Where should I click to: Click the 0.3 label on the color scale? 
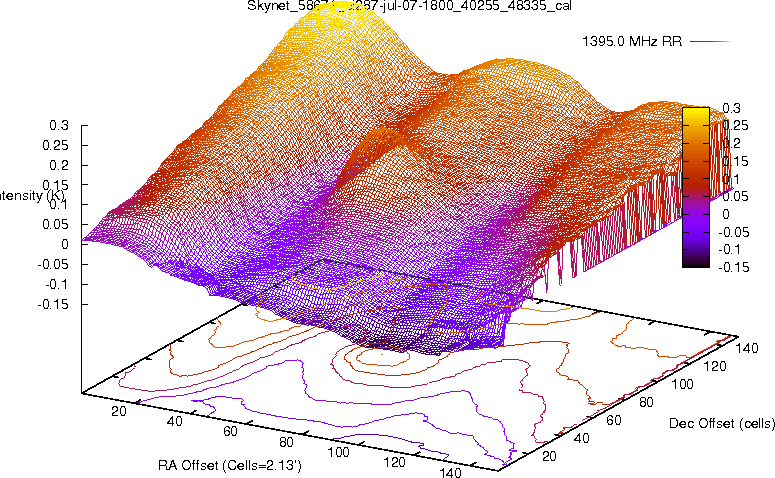732,108
